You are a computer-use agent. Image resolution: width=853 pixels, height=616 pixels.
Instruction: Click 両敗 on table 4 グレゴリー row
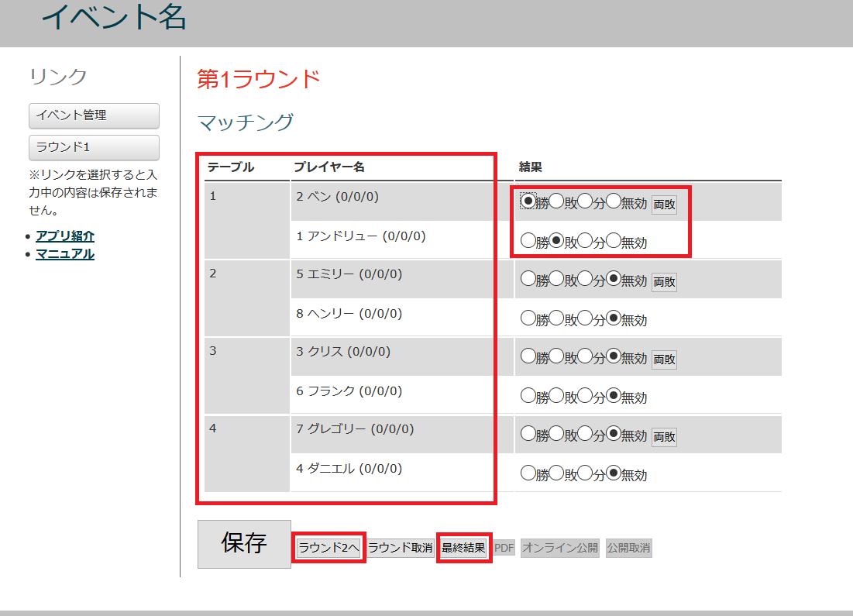tap(664, 437)
